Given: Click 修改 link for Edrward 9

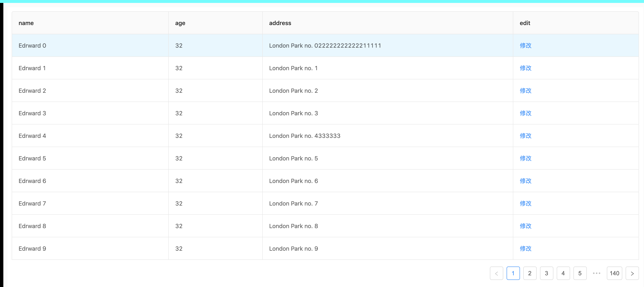Looking at the screenshot, I should point(526,249).
